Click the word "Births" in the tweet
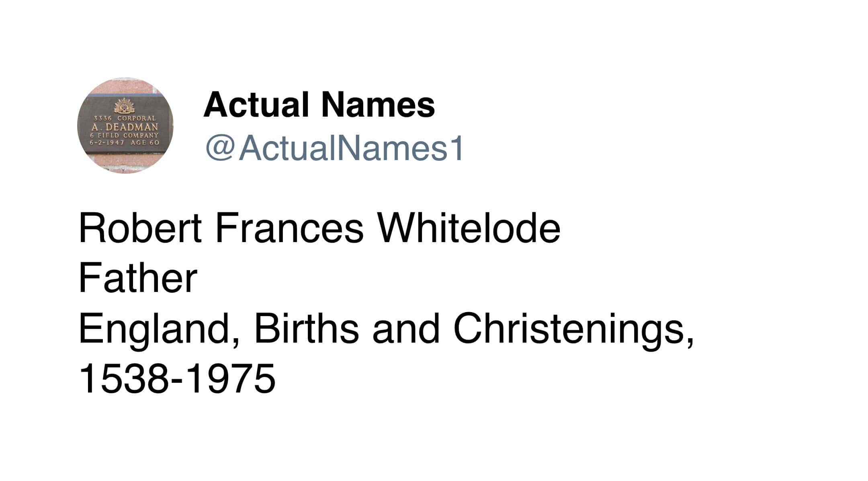 [x=306, y=329]
